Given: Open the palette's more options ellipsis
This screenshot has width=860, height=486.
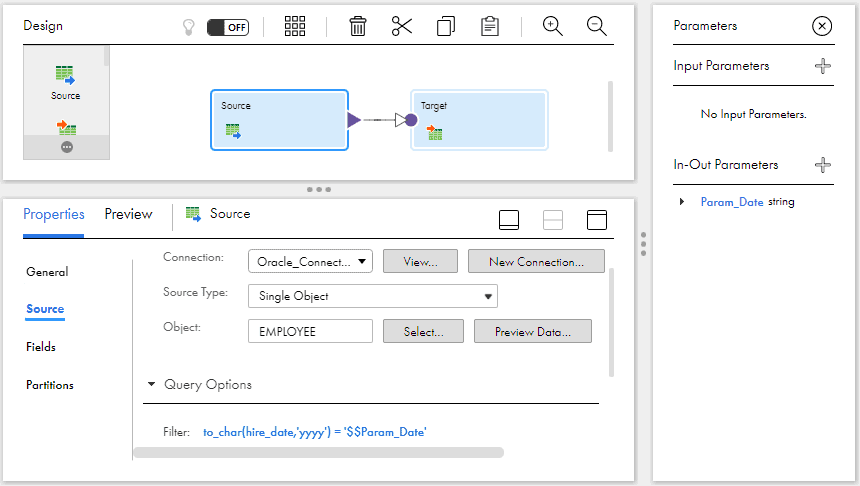Looking at the screenshot, I should tap(67, 147).
